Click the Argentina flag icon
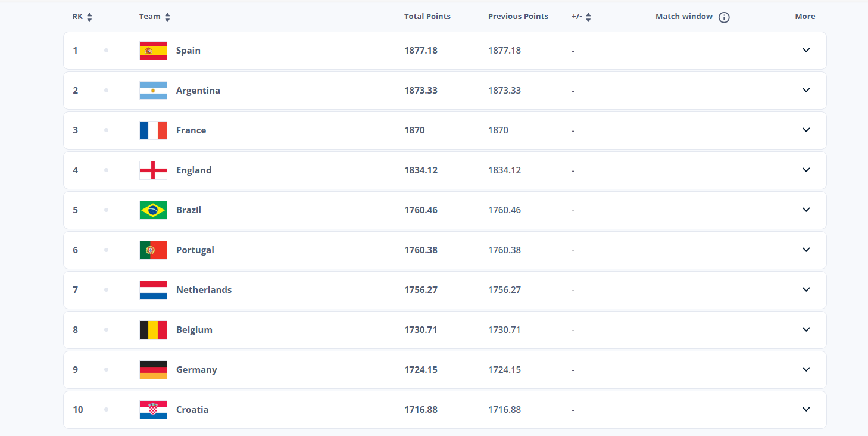The width and height of the screenshot is (868, 436). coord(153,91)
